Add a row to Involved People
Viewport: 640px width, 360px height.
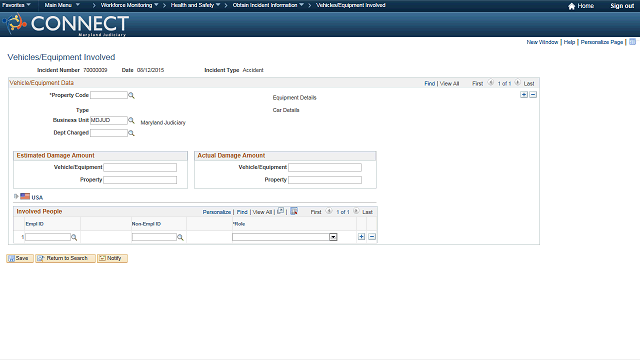click(362, 237)
